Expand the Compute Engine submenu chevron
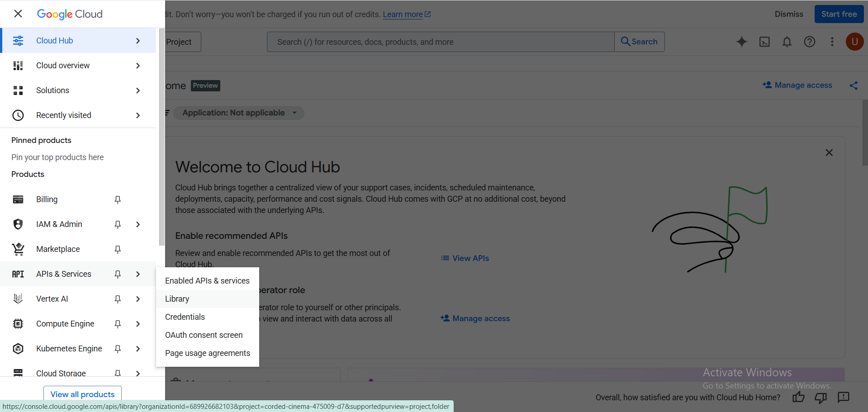 pos(138,324)
